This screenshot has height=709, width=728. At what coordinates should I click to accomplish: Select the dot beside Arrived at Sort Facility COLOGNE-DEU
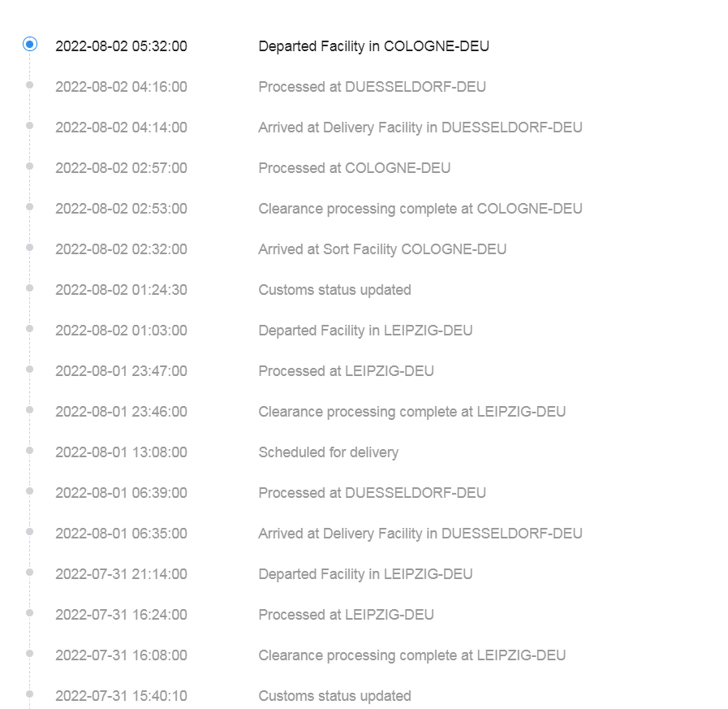30,247
